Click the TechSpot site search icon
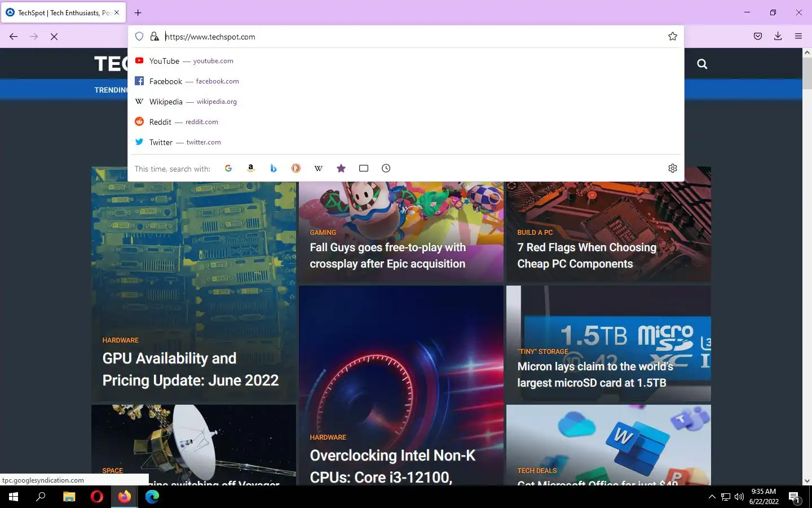Viewport: 812px width, 508px height. (x=702, y=64)
